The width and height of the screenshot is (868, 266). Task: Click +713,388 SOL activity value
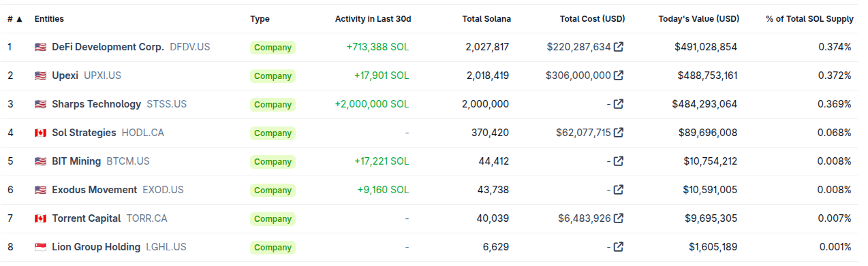(378, 47)
